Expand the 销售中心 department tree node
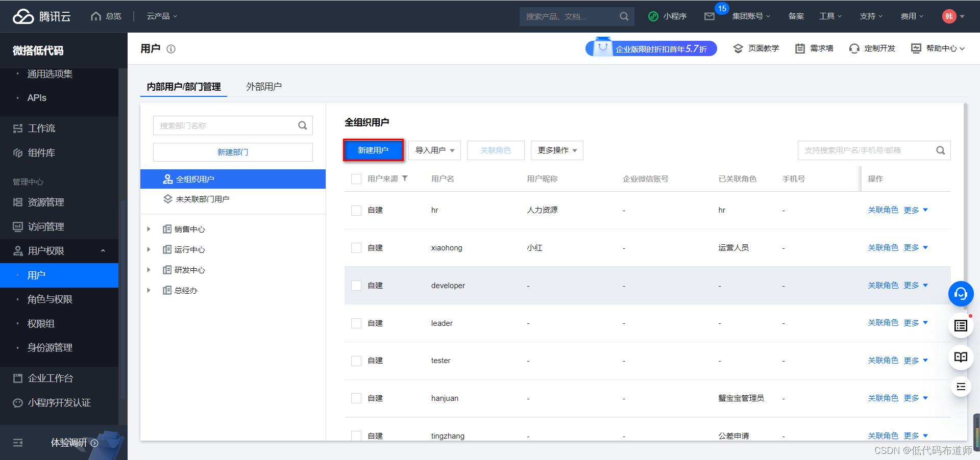The width and height of the screenshot is (980, 460). pyautogui.click(x=149, y=229)
